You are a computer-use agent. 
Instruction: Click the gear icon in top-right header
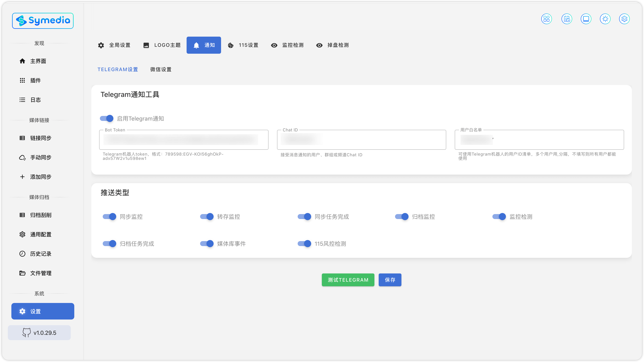(x=624, y=19)
